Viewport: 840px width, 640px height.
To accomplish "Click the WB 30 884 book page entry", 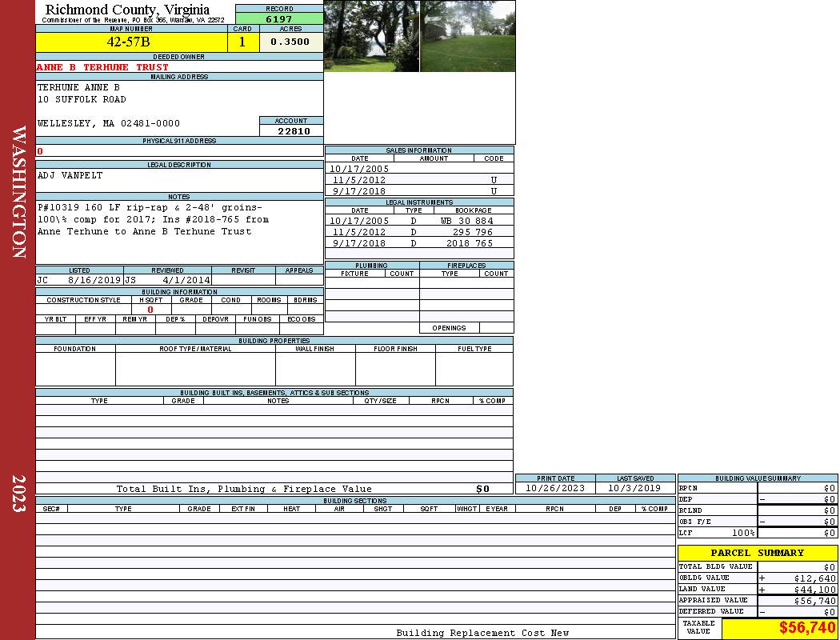I will pos(466,221).
